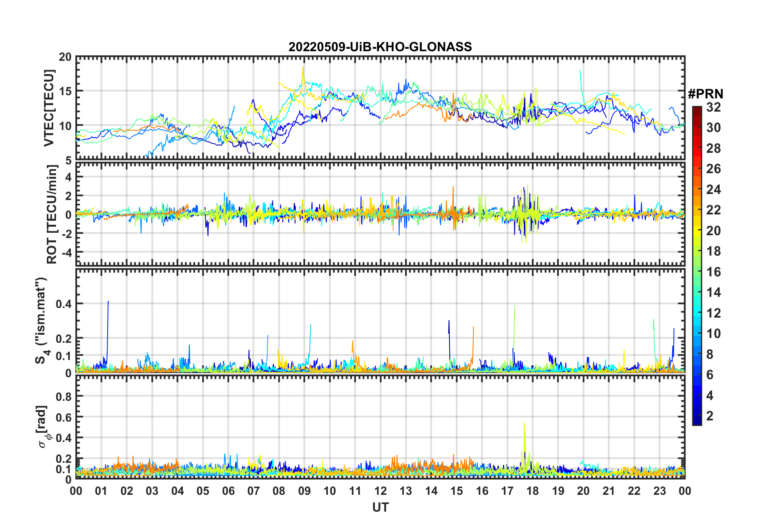The image size is (761, 532).
Task: Click the x-axis hour label 03
Action: pos(152,491)
